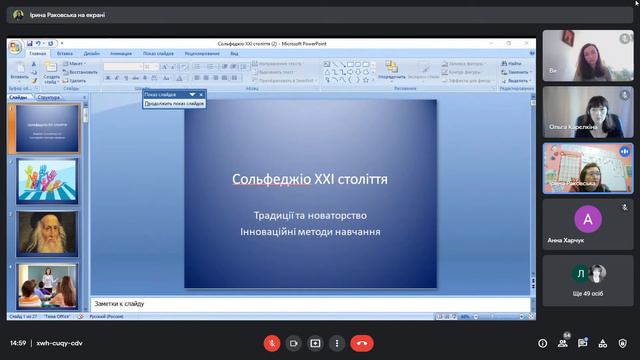The image size is (640, 360).
Task: Open the Контур фигуры shape outline dropdown
Action: [x=463, y=72]
